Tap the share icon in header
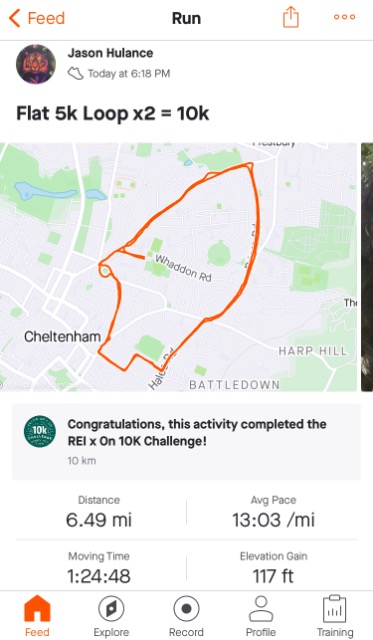This screenshot has width=373, height=640. [291, 17]
